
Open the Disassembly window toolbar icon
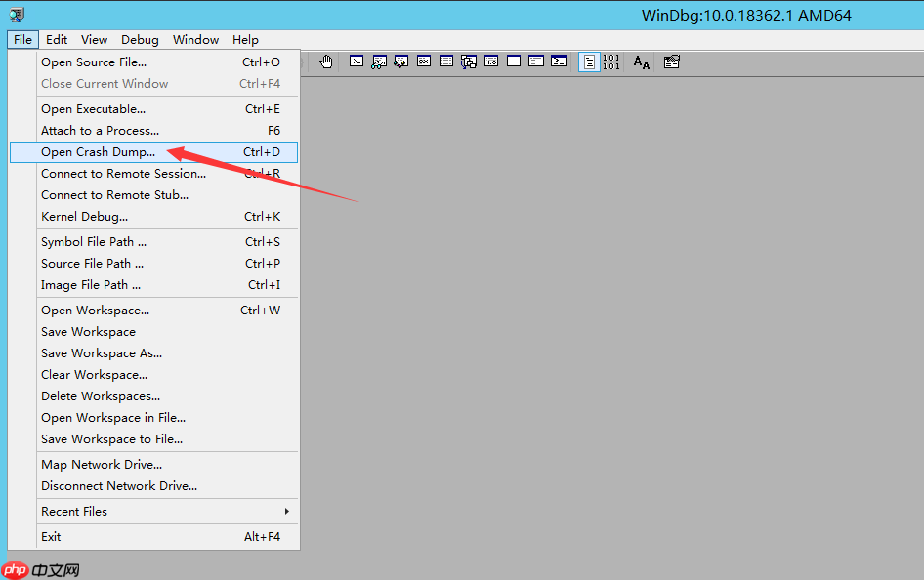coord(491,62)
